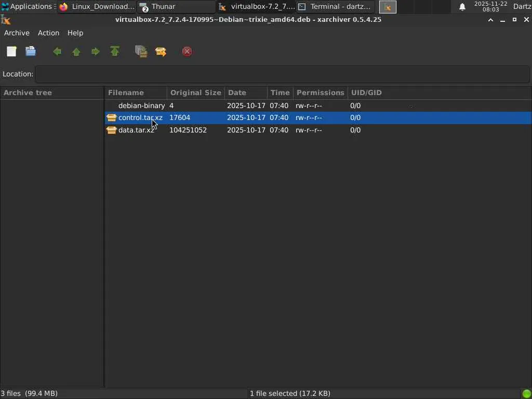Click size value 17604

(x=180, y=118)
